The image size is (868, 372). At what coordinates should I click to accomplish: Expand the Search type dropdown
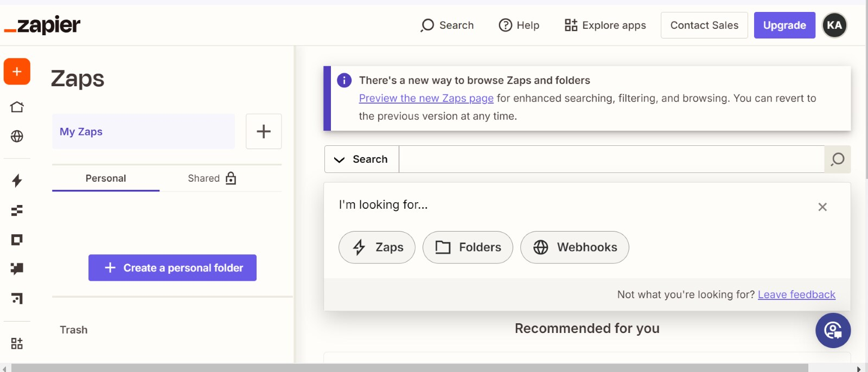click(361, 159)
